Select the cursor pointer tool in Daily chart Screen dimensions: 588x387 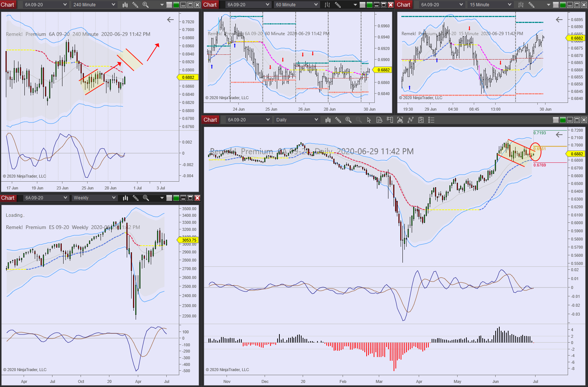pyautogui.click(x=369, y=120)
